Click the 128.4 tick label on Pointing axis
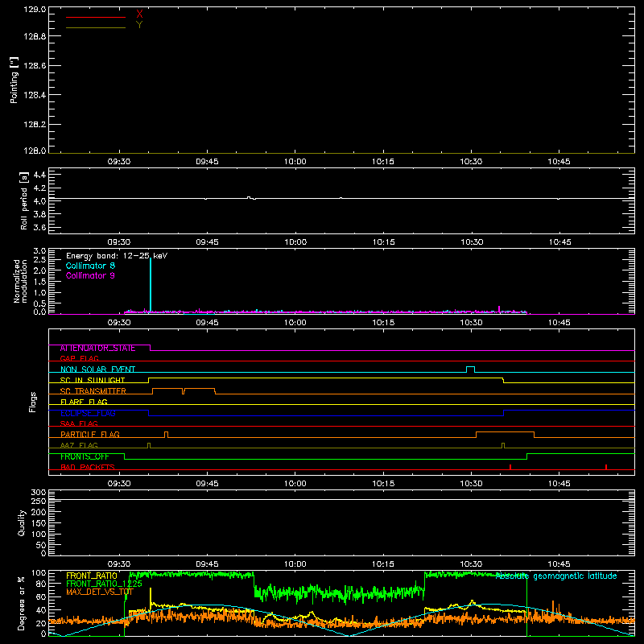 pyautogui.click(x=35, y=95)
